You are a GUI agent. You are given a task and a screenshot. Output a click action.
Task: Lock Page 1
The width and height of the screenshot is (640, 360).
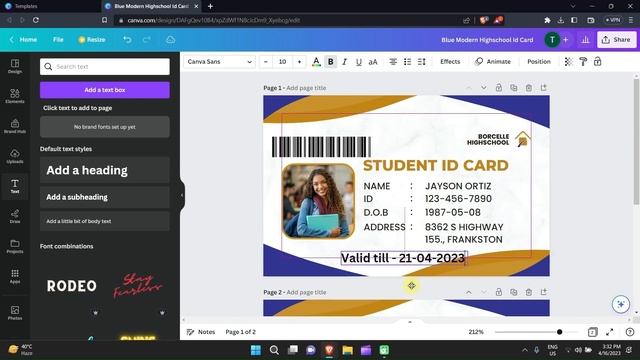click(x=499, y=88)
